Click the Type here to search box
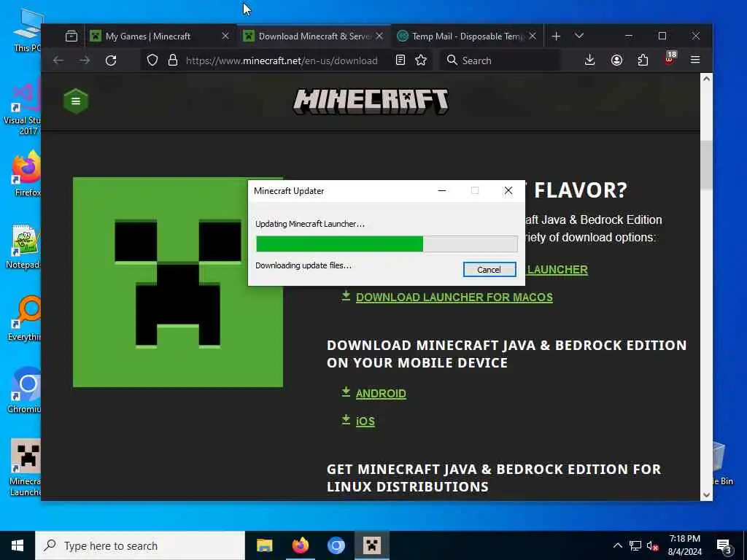Viewport: 747px width, 560px height. [140, 545]
